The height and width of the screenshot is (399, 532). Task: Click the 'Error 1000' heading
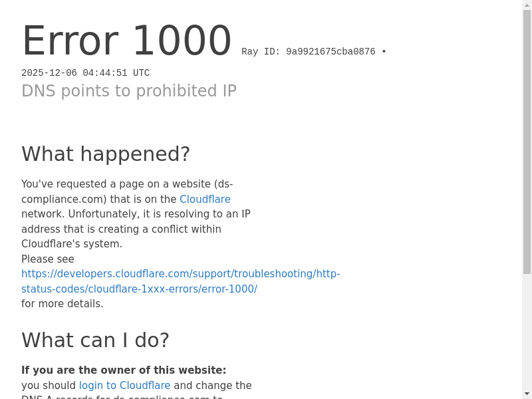coord(126,41)
